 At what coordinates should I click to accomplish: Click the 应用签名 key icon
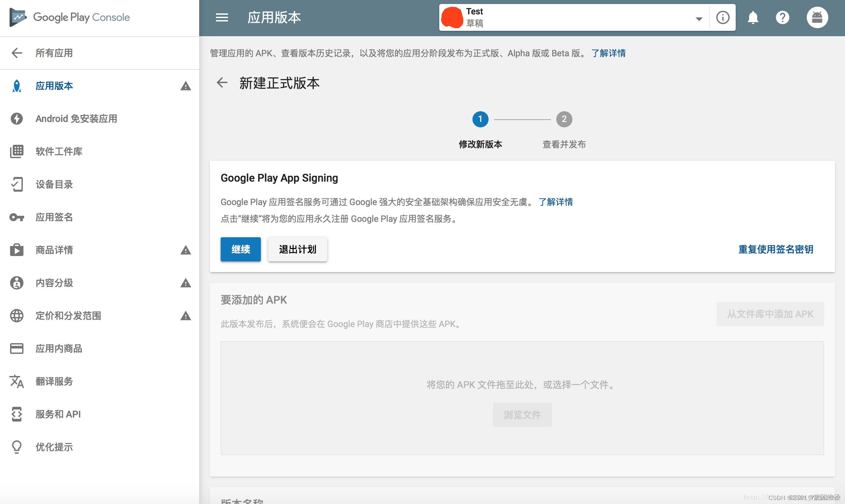pos(17,217)
